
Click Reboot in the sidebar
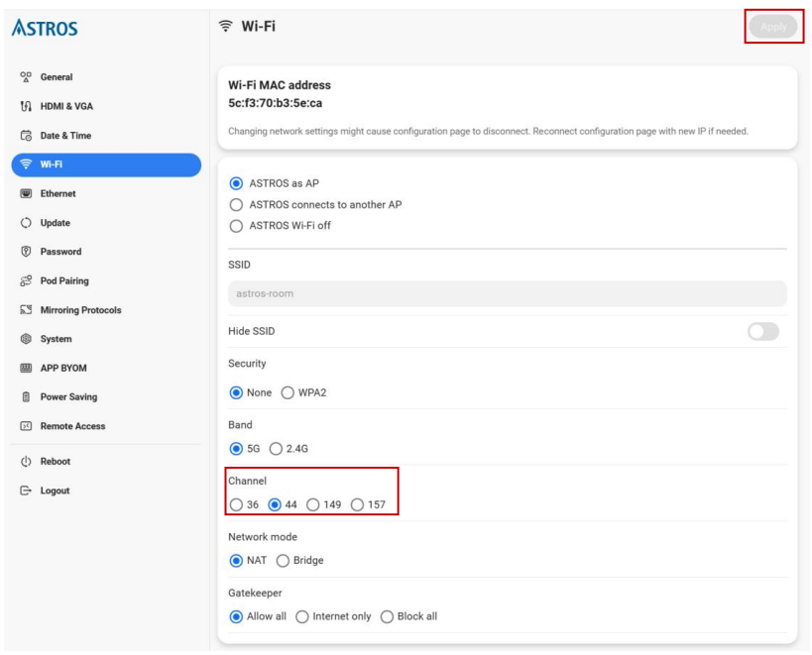click(x=56, y=462)
